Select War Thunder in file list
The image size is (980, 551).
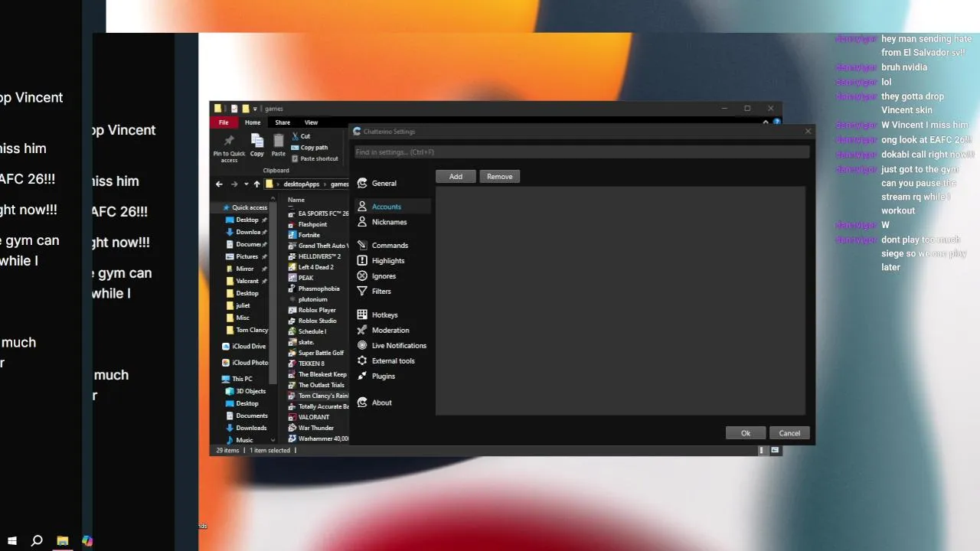coord(312,428)
